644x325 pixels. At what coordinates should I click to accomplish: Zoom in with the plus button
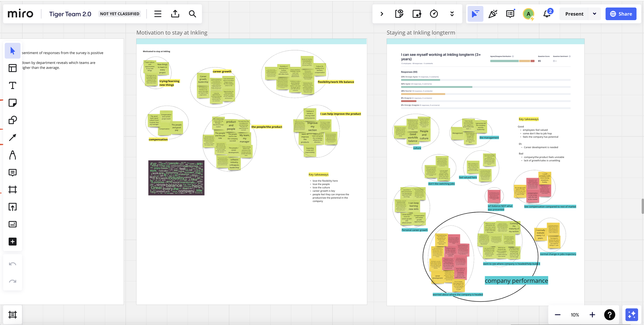point(592,315)
